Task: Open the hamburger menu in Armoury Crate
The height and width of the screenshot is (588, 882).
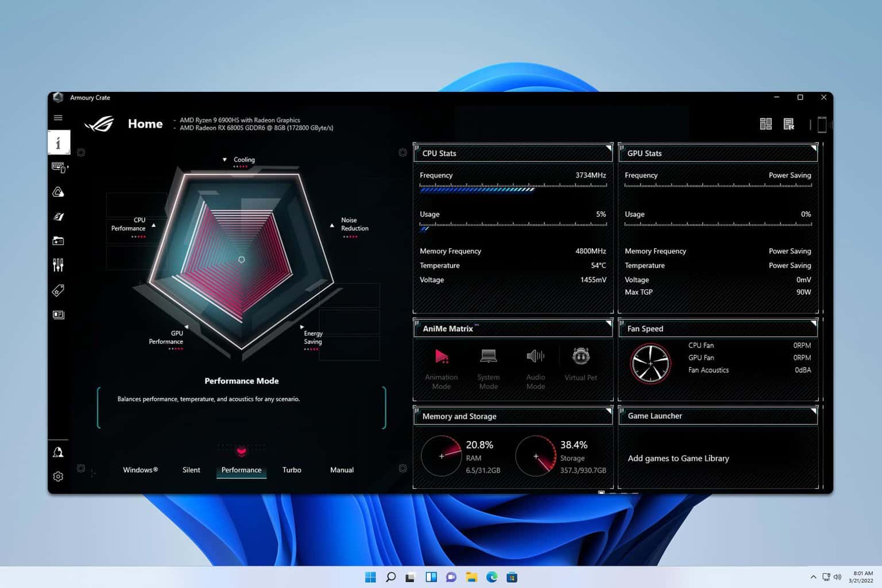Action: point(58,118)
